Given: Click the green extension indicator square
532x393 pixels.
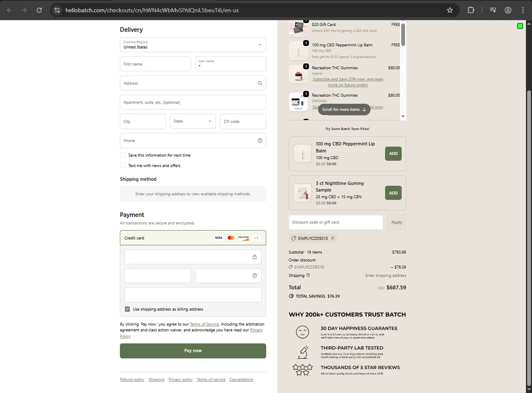Looking at the screenshot, I should pos(520,26).
